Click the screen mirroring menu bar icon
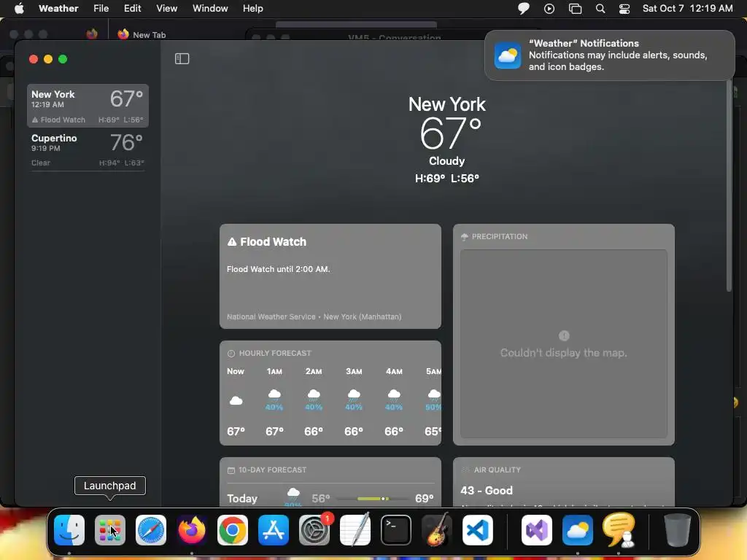This screenshot has width=747, height=560. click(x=575, y=9)
